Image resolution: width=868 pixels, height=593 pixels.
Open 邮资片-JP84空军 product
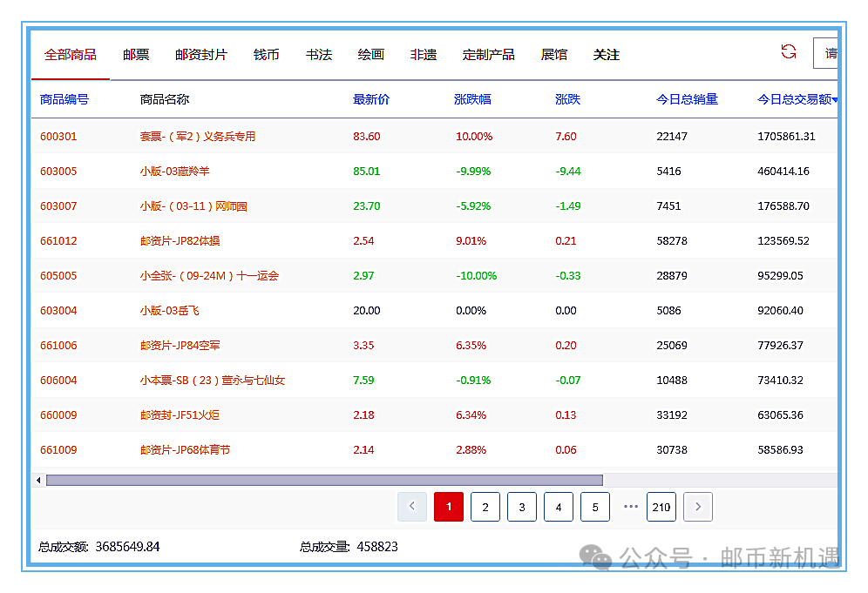click(x=180, y=346)
